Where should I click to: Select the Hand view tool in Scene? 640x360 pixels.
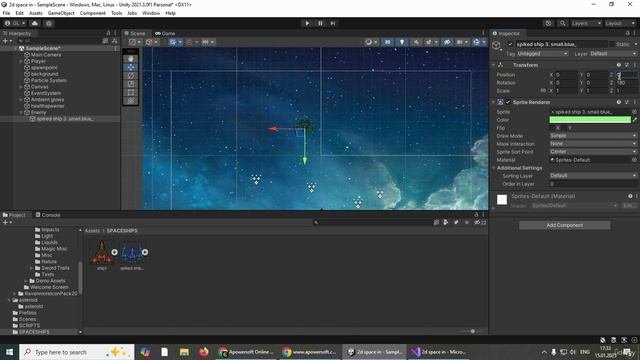click(x=131, y=59)
